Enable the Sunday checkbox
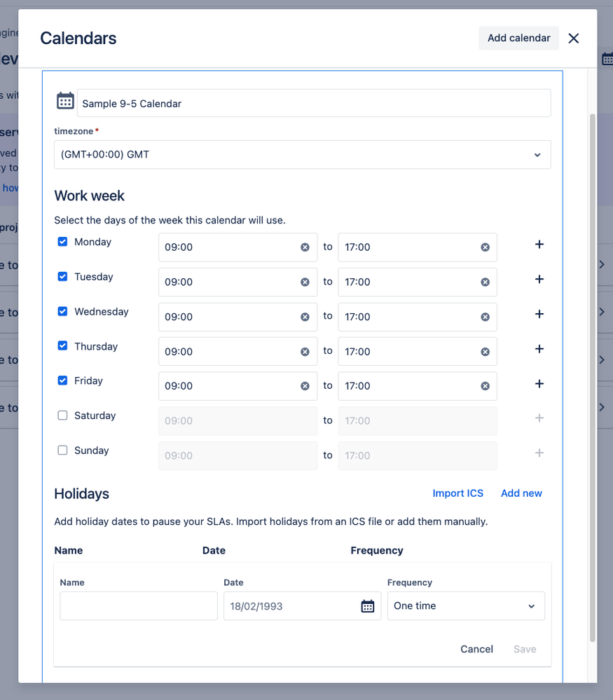 62,450
